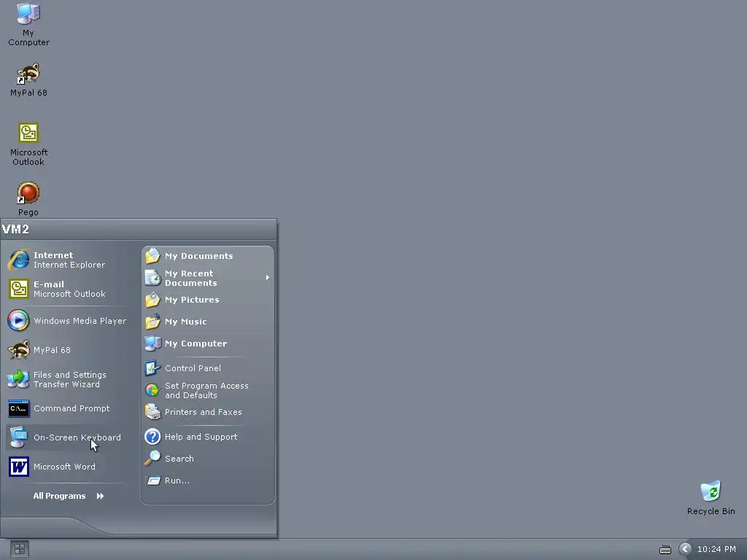Image resolution: width=747 pixels, height=560 pixels.
Task: Click Set Program Access and Defaults label
Action: tap(206, 391)
